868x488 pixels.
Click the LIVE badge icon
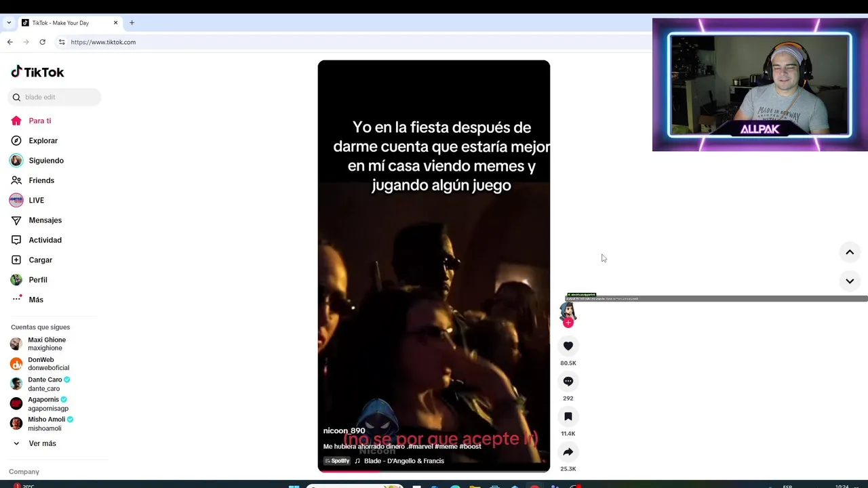click(16, 200)
